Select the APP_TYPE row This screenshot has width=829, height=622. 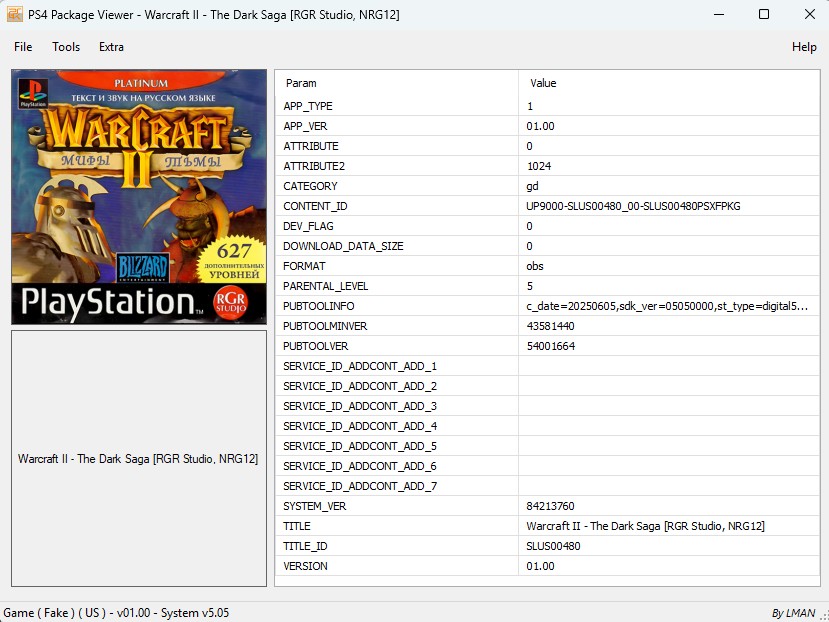click(547, 106)
